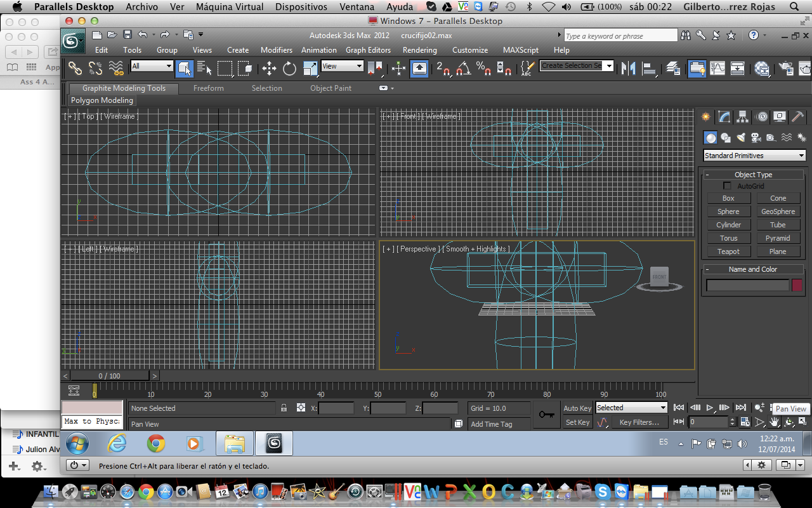
Task: Open Select by Name list icon
Action: pyautogui.click(x=204, y=67)
